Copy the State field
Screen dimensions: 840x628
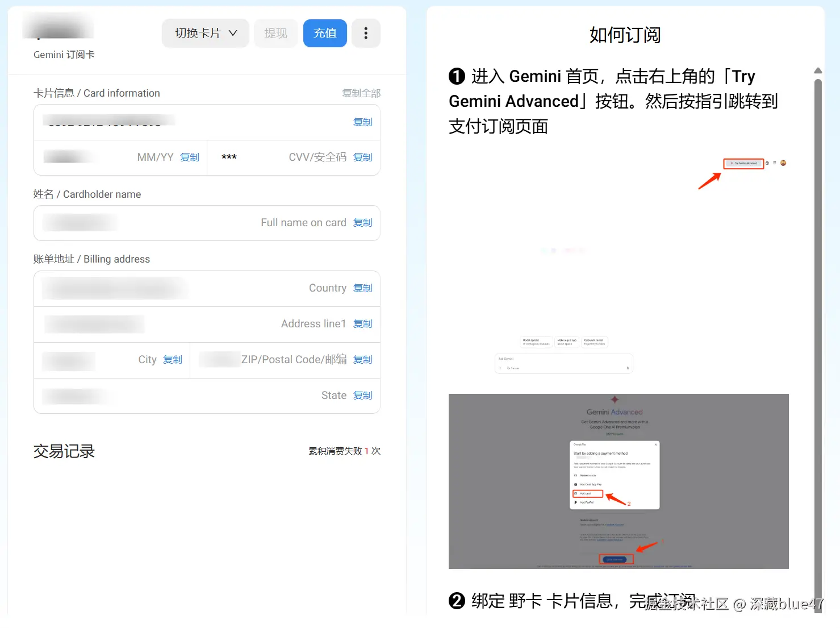tap(362, 396)
